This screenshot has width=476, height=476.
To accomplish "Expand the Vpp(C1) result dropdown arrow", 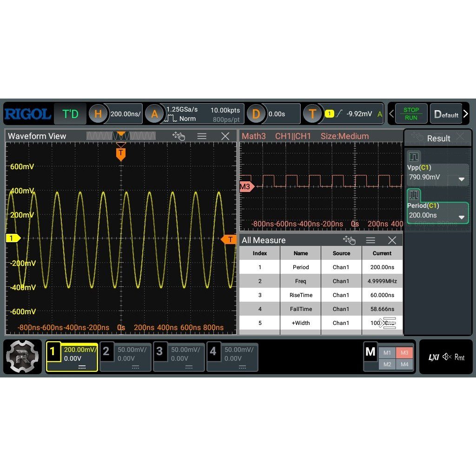I will pos(462,179).
